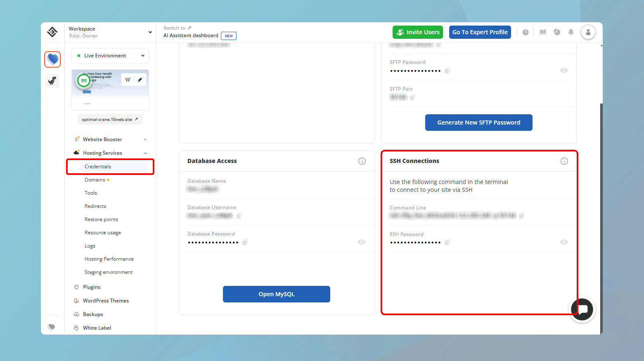Open the documentation book icon in top bar
This screenshot has width=644, height=361.
click(x=542, y=32)
